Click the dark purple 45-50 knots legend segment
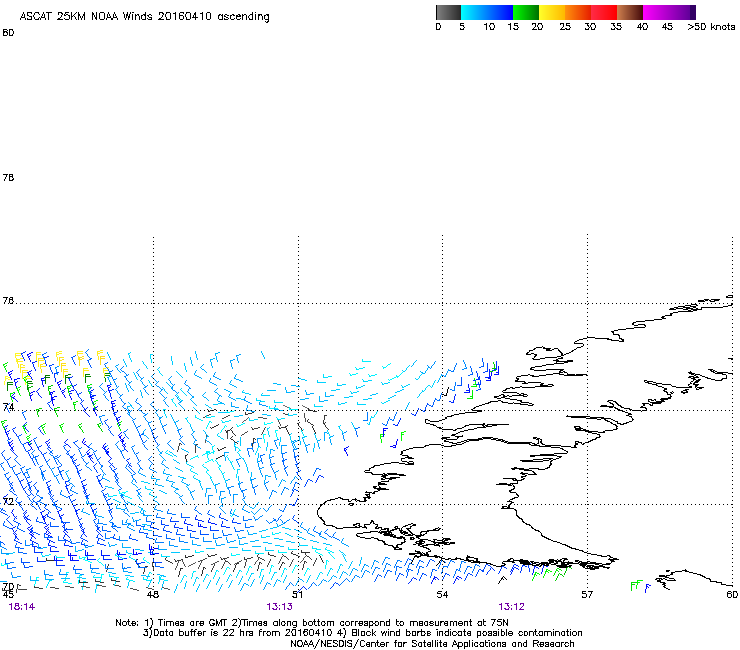The width and height of the screenshot is (740, 650). [x=682, y=12]
